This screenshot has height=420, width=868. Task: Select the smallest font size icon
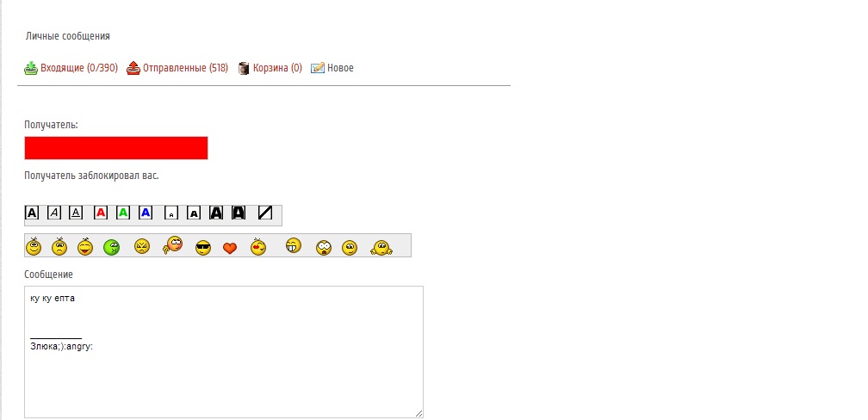point(171,213)
